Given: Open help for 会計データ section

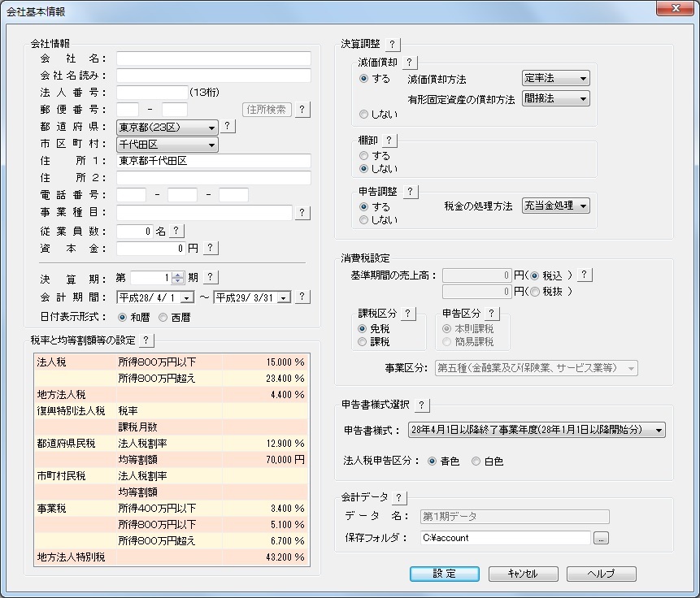Looking at the screenshot, I should pyautogui.click(x=398, y=497).
